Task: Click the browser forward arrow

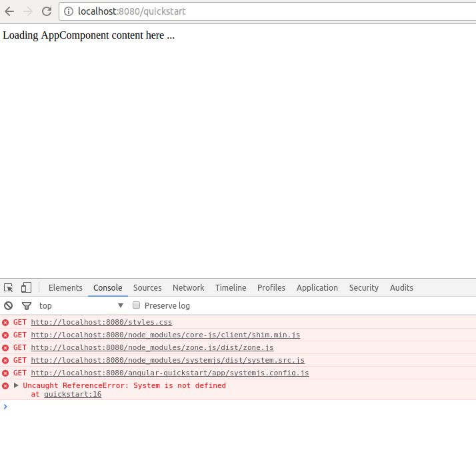Action: 28,11
